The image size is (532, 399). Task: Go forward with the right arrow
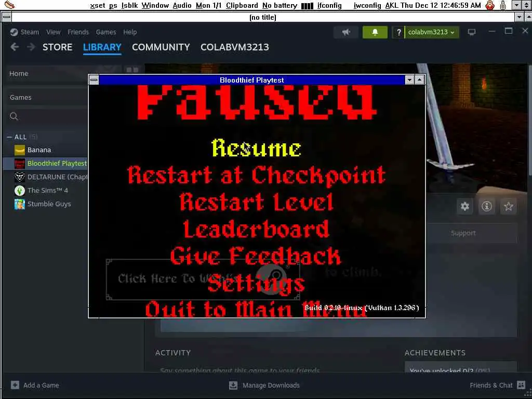click(31, 47)
